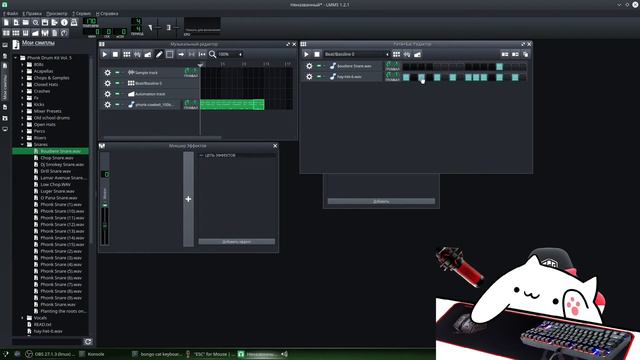640x360 pixels.
Task: Add steps icon in Beat+Bassline Editor
Action: [x=515, y=54]
